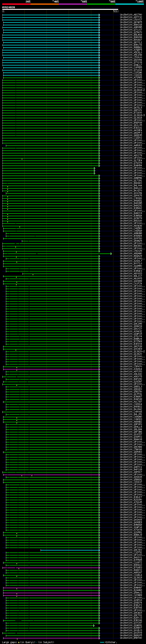This screenshot has width=146, height=644.
Task: Select the UniRef100_Q8BSL3 hit label
Action: coord(131,387)
